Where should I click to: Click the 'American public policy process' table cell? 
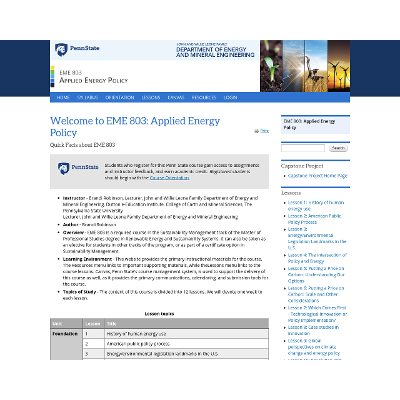coord(187,344)
